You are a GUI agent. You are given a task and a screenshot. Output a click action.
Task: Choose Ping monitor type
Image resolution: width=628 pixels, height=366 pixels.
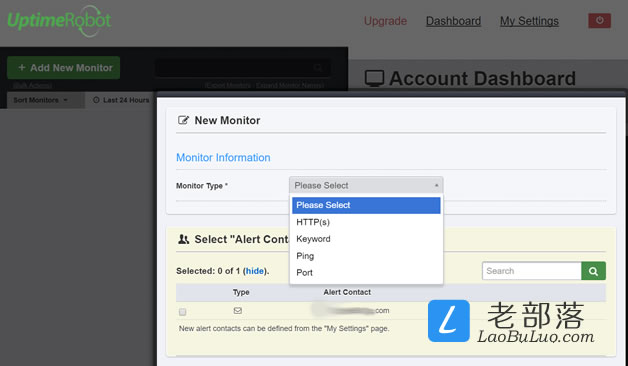[366, 255]
